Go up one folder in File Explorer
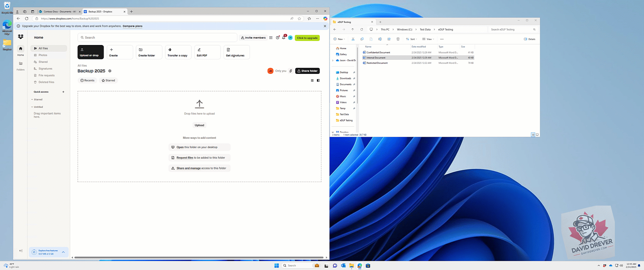This screenshot has width=644, height=270. (x=353, y=29)
